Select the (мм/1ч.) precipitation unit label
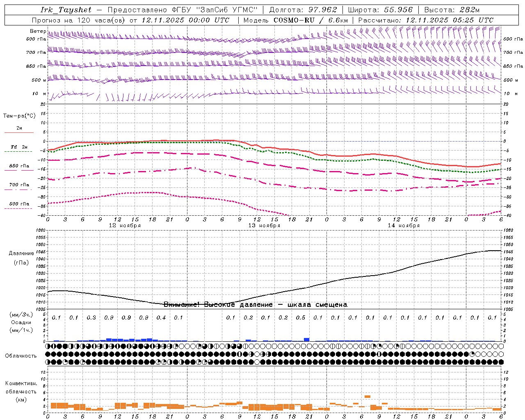 tap(21, 330)
